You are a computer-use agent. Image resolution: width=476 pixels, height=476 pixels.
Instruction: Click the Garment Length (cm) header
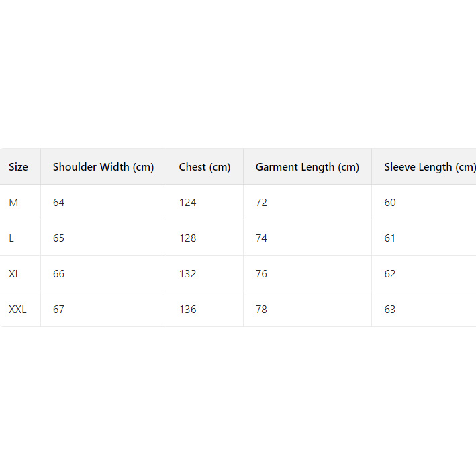click(307, 167)
